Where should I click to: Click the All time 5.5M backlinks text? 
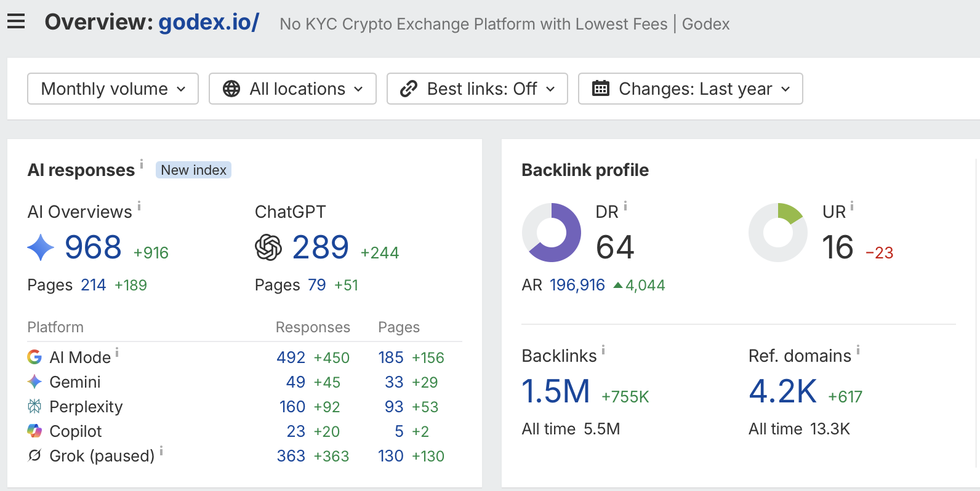point(571,429)
